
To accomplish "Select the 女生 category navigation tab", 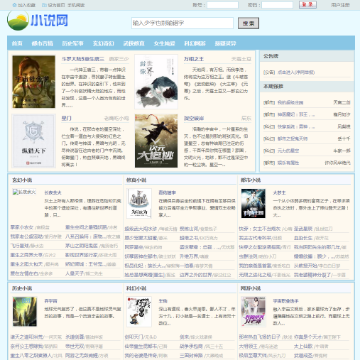I will [164, 43].
